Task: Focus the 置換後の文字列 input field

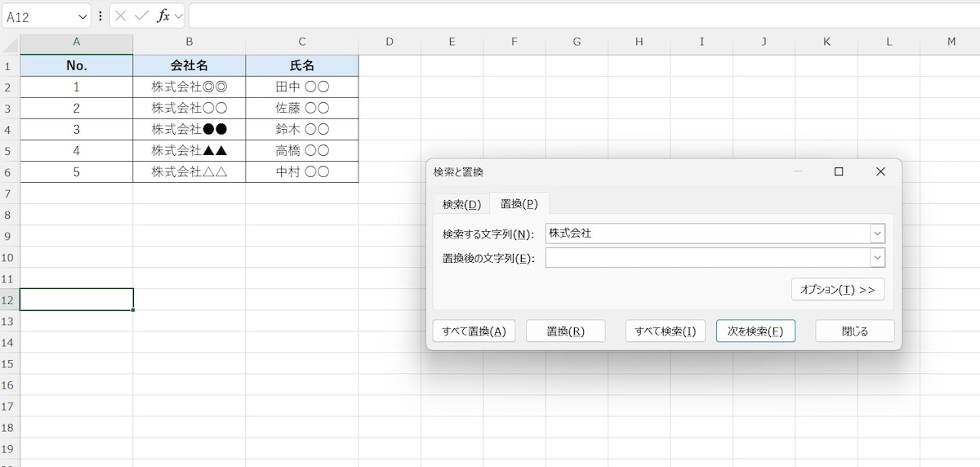Action: 707,258
